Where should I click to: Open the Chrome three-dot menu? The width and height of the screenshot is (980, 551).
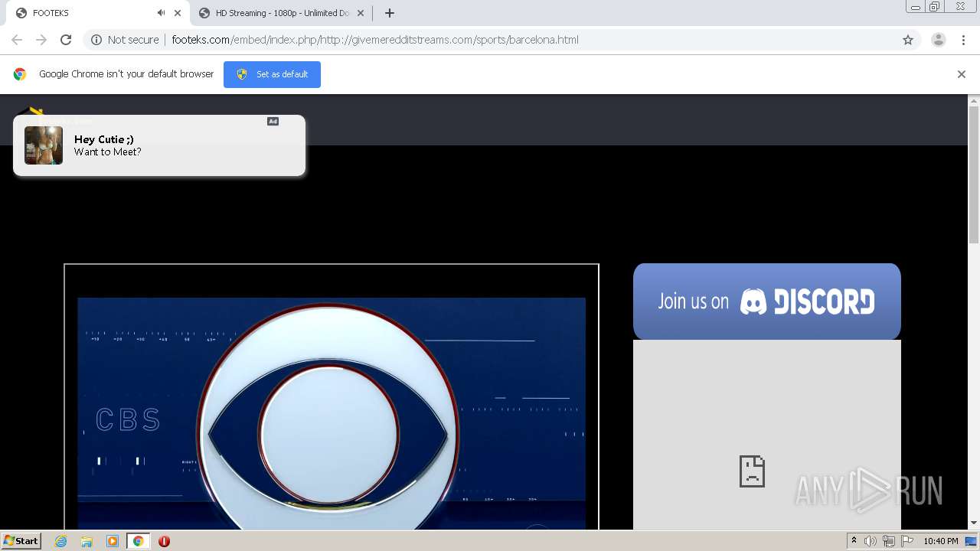963,40
